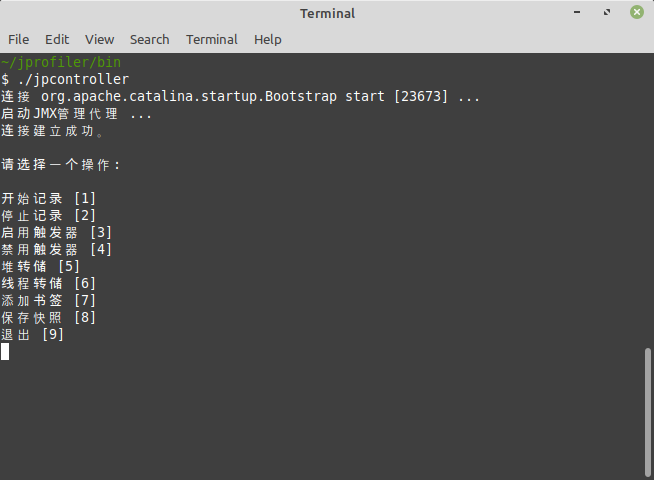Click the 退出 [9] option line
The height and width of the screenshot is (480, 654).
point(33,335)
